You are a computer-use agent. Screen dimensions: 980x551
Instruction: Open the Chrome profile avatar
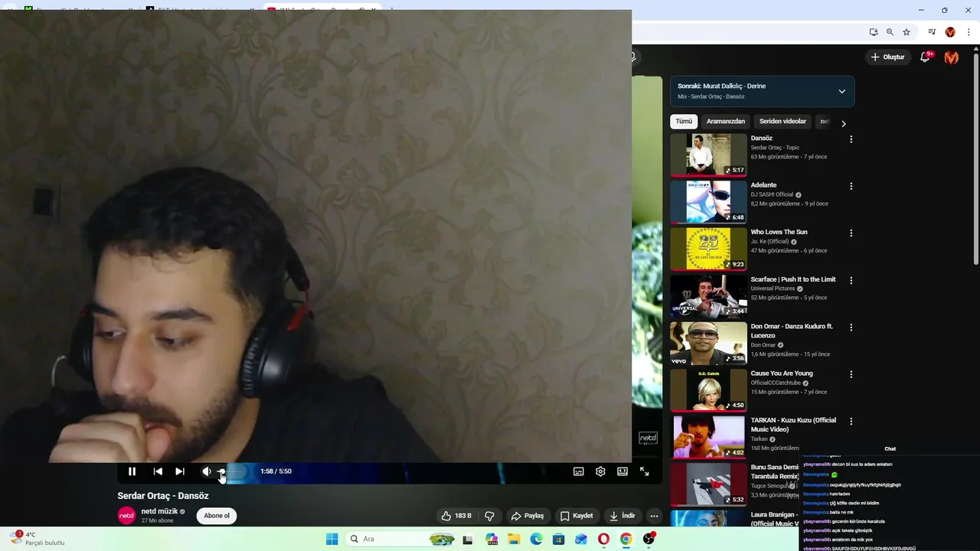(x=950, y=32)
